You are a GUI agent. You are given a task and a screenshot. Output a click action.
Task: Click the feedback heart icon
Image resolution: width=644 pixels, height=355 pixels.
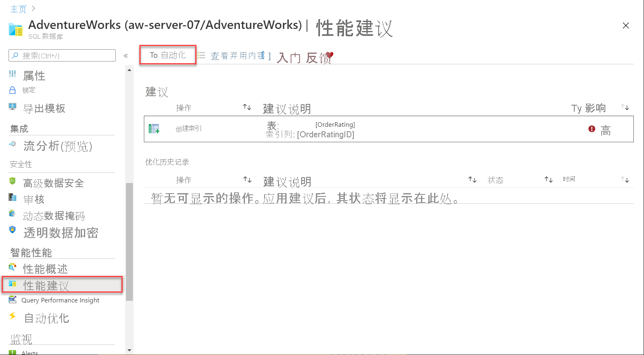point(329,55)
